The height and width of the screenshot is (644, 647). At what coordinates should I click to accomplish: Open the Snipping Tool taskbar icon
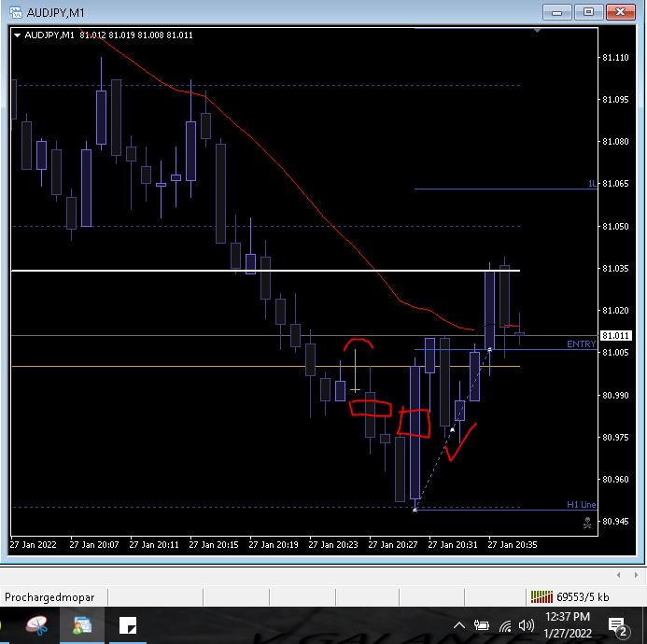[36, 625]
